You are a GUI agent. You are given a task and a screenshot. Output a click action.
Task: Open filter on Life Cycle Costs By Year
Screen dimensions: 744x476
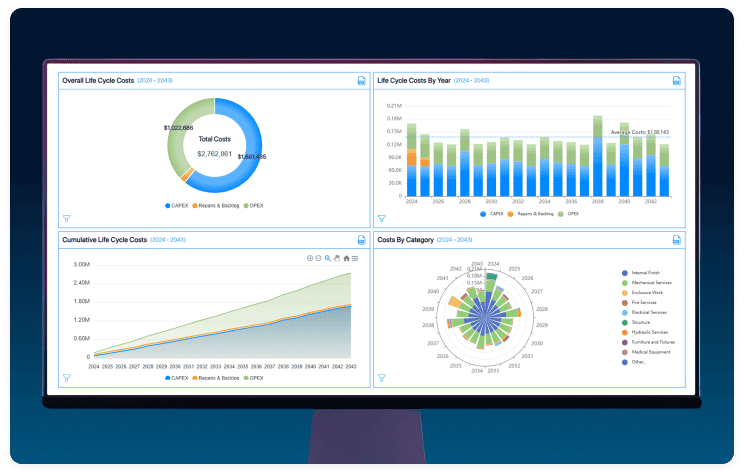coord(381,218)
